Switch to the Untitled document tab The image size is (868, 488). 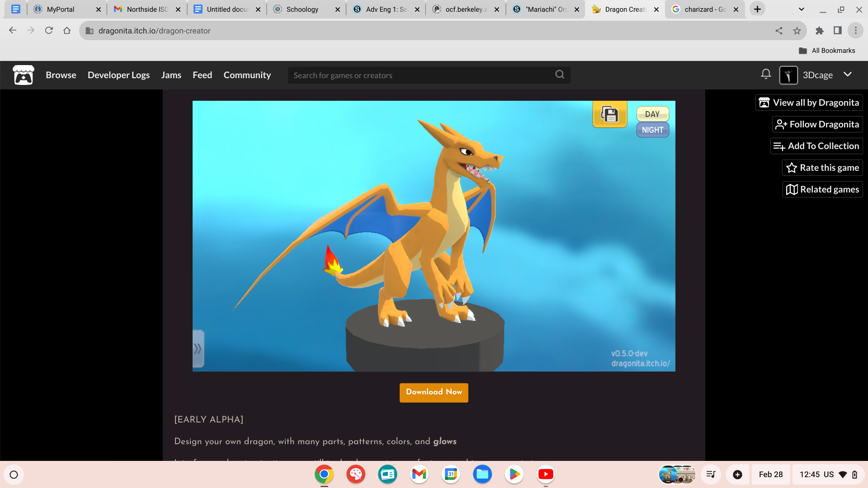tap(227, 9)
